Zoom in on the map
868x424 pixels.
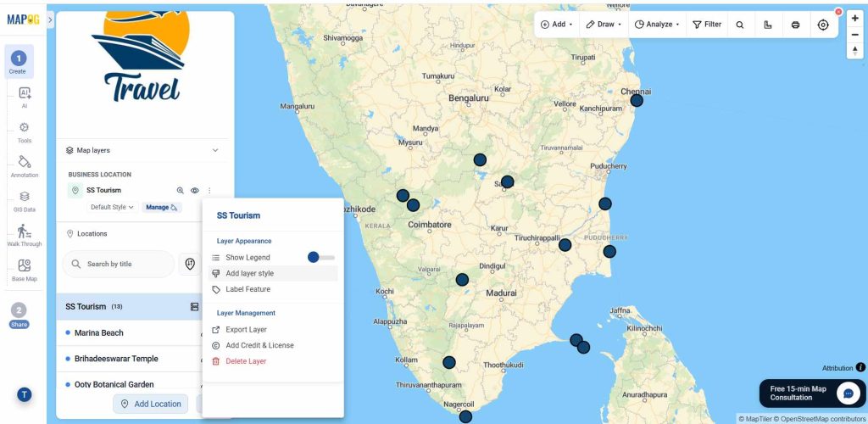855,19
